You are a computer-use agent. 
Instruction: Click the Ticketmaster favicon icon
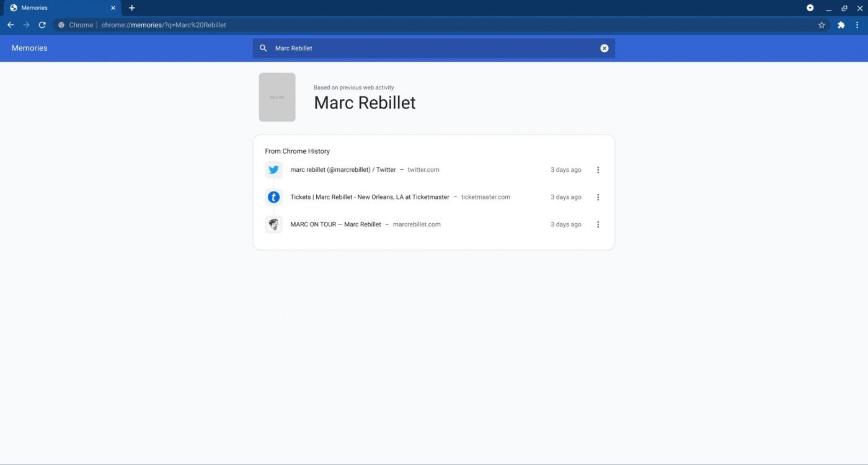click(x=273, y=197)
